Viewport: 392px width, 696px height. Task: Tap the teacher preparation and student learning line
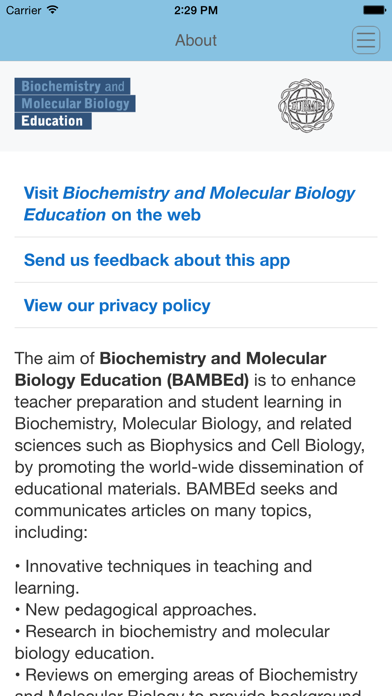click(178, 402)
